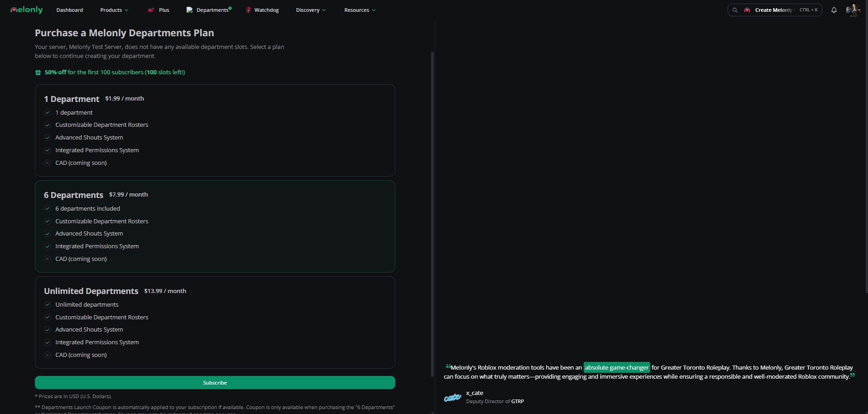Click the GTRP link in testimonial
The width and height of the screenshot is (868, 414).
tap(518, 401)
